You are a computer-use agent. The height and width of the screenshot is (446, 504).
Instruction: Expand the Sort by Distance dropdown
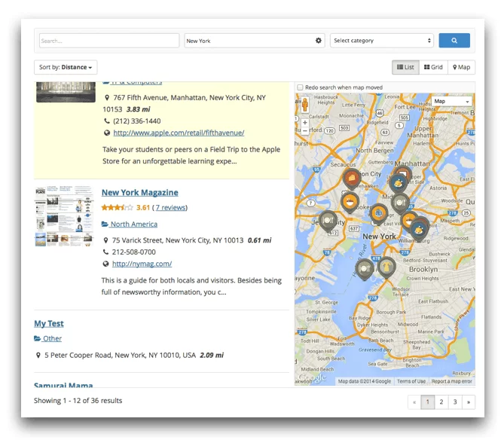66,67
